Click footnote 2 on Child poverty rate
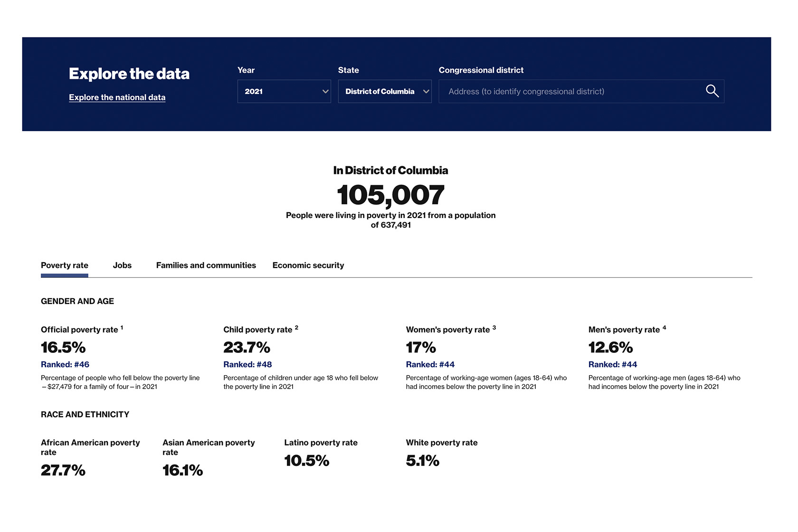The width and height of the screenshot is (798, 532). point(297,326)
